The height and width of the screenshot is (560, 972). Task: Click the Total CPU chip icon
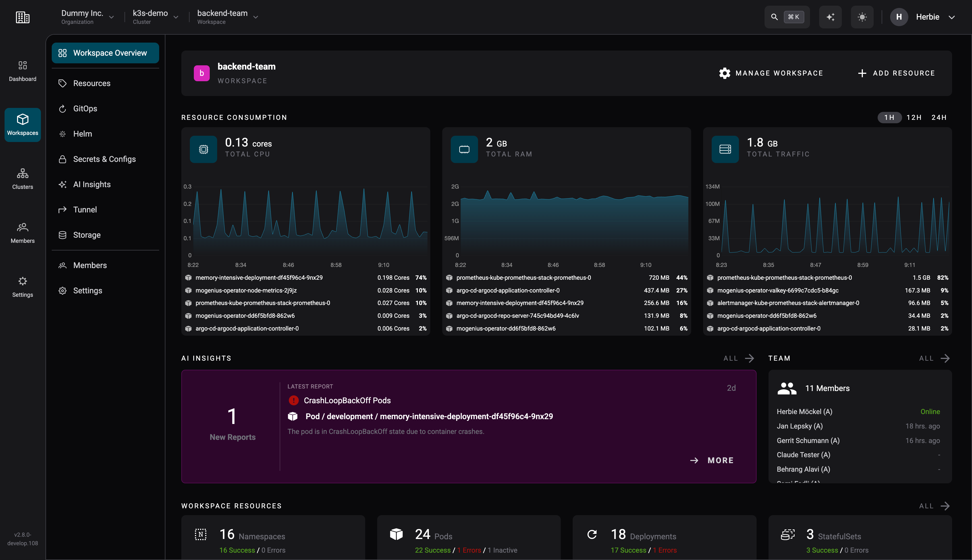pos(203,149)
